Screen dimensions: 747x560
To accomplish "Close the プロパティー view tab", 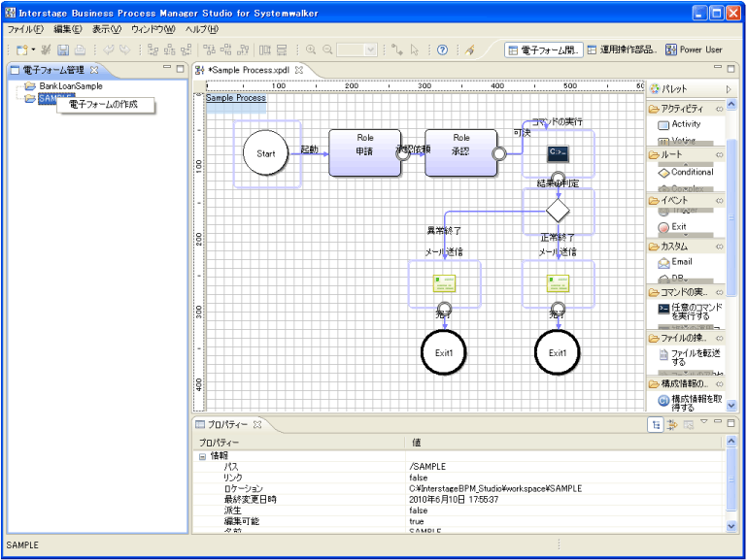I will [257, 424].
